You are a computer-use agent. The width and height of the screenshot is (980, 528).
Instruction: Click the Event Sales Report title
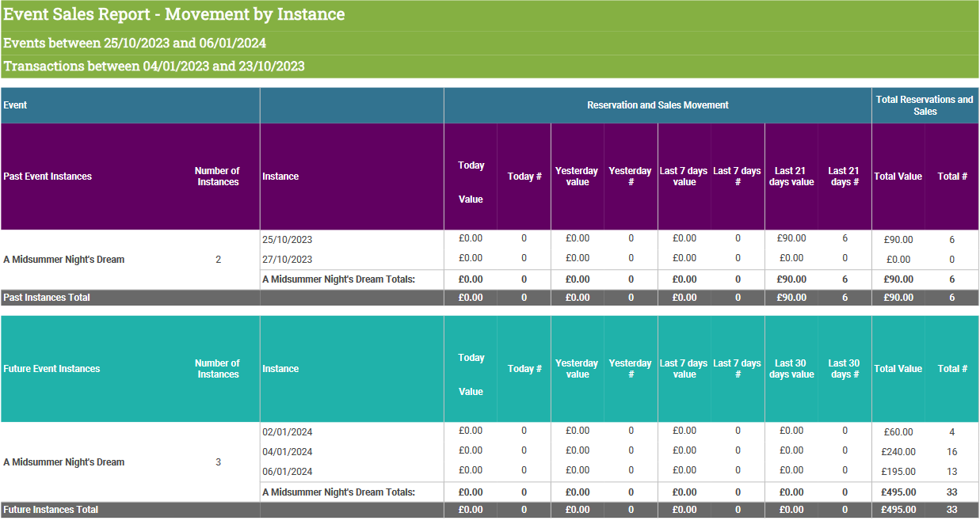(174, 14)
